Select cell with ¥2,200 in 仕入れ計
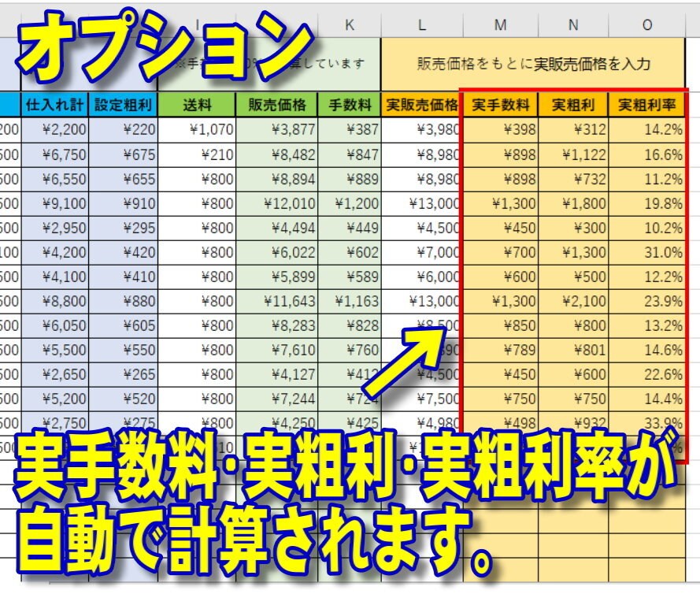 pos(54,130)
